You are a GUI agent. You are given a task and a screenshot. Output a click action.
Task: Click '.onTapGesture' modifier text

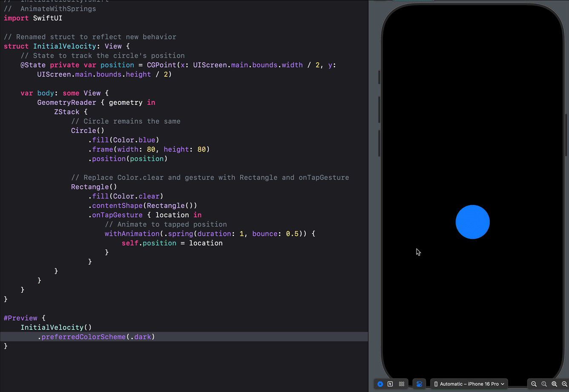coord(115,215)
